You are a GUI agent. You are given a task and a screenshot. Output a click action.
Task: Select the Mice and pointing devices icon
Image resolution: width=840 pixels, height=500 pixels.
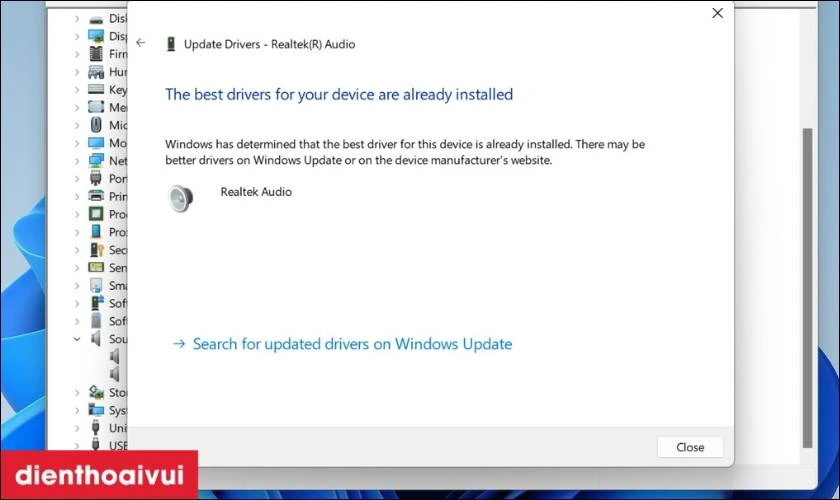pos(96,125)
